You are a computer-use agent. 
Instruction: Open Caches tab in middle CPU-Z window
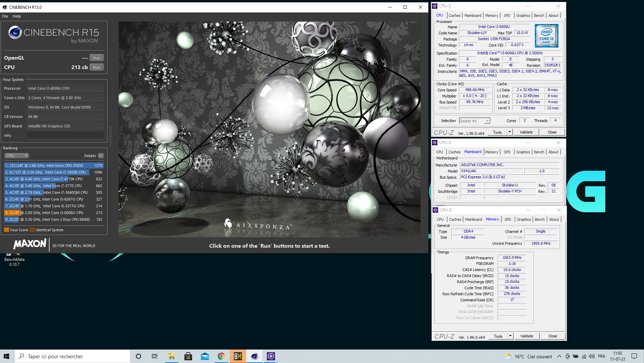(454, 152)
